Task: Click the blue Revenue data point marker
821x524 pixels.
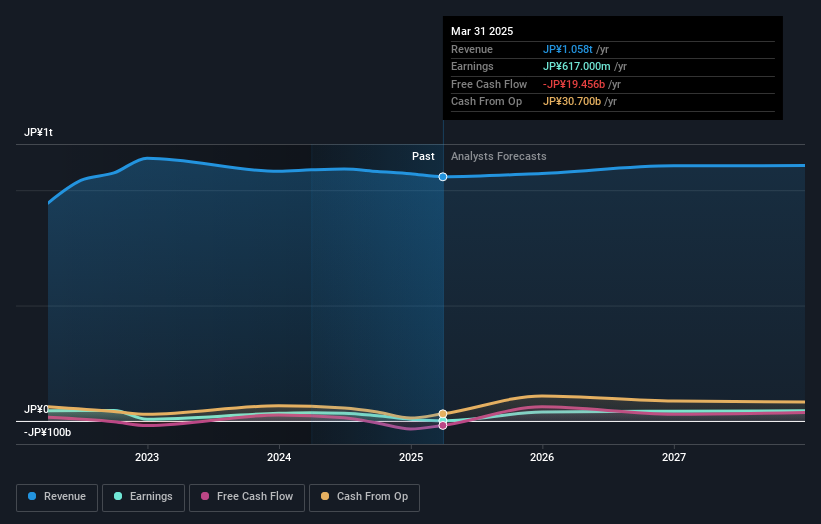Action: tap(443, 177)
